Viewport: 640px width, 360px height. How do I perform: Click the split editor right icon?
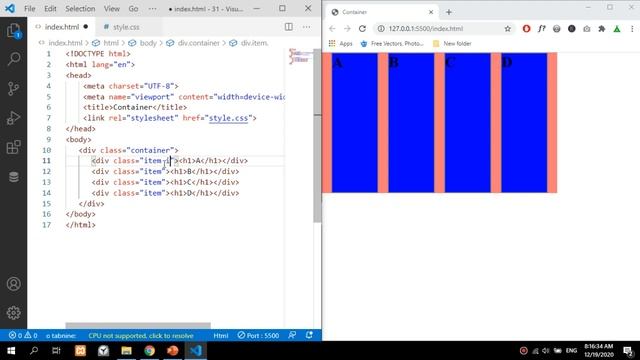(x=289, y=27)
